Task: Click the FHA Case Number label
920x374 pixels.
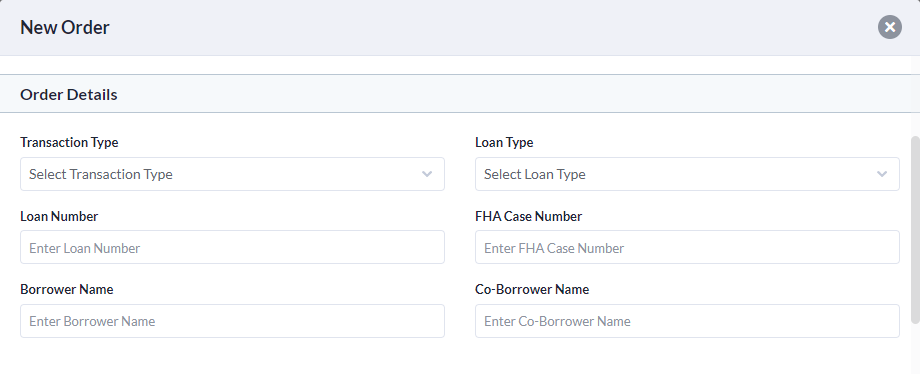Action: coord(529,216)
